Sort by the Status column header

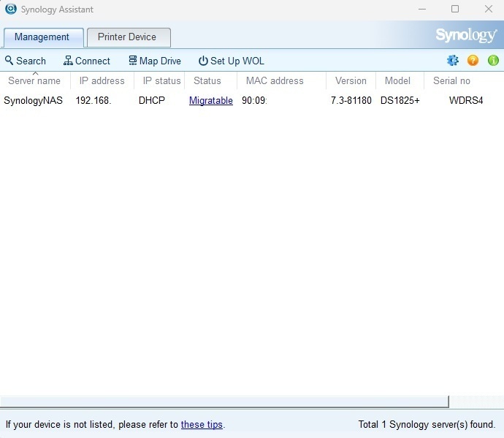click(210, 80)
